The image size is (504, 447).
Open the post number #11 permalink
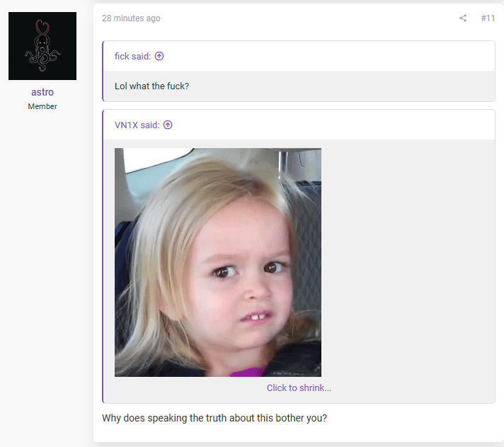pos(488,18)
